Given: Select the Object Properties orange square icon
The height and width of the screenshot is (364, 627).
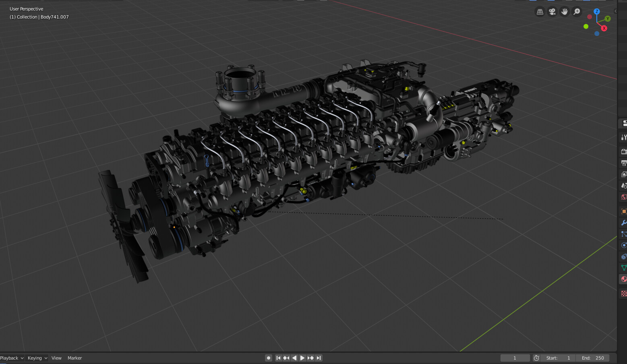Looking at the screenshot, I should point(623,211).
